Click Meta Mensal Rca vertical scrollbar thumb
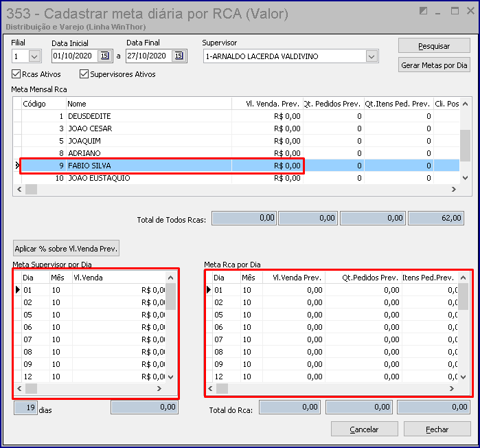This screenshot has height=448, width=480. point(465,146)
